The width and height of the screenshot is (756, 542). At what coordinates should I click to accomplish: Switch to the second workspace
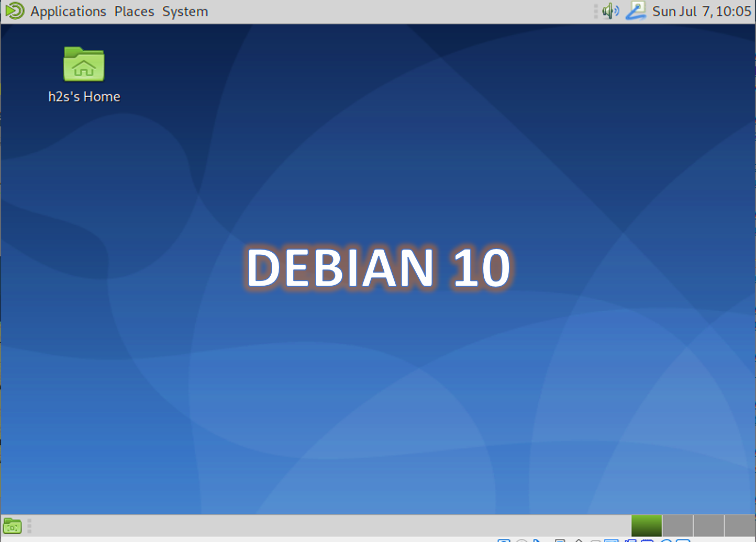[x=677, y=525]
